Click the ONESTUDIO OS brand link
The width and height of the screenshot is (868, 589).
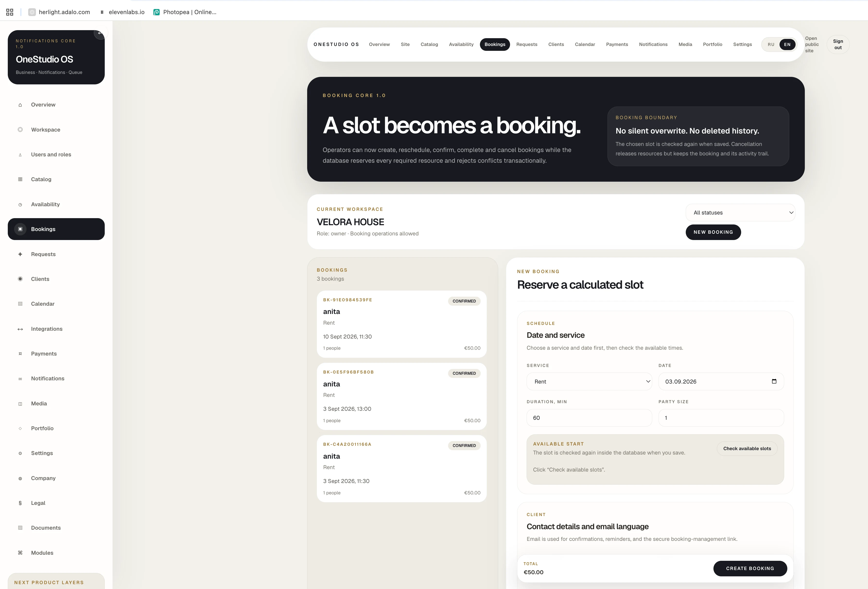point(336,45)
